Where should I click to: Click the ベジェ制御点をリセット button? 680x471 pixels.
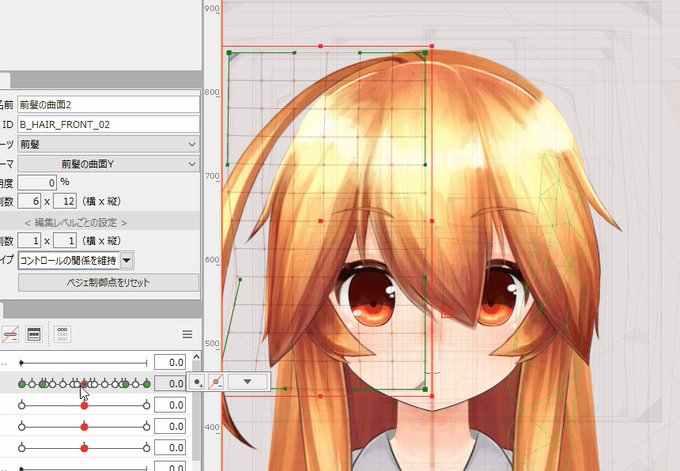[x=108, y=283]
